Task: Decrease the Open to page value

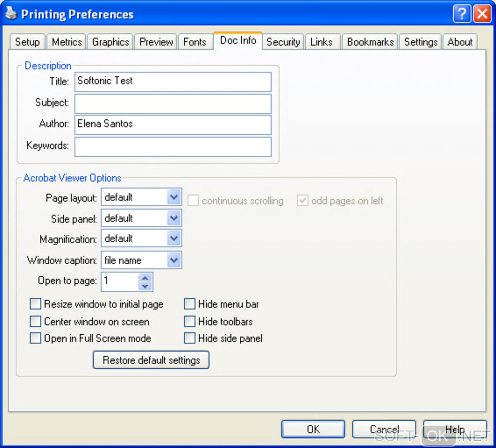Action: 145,286
